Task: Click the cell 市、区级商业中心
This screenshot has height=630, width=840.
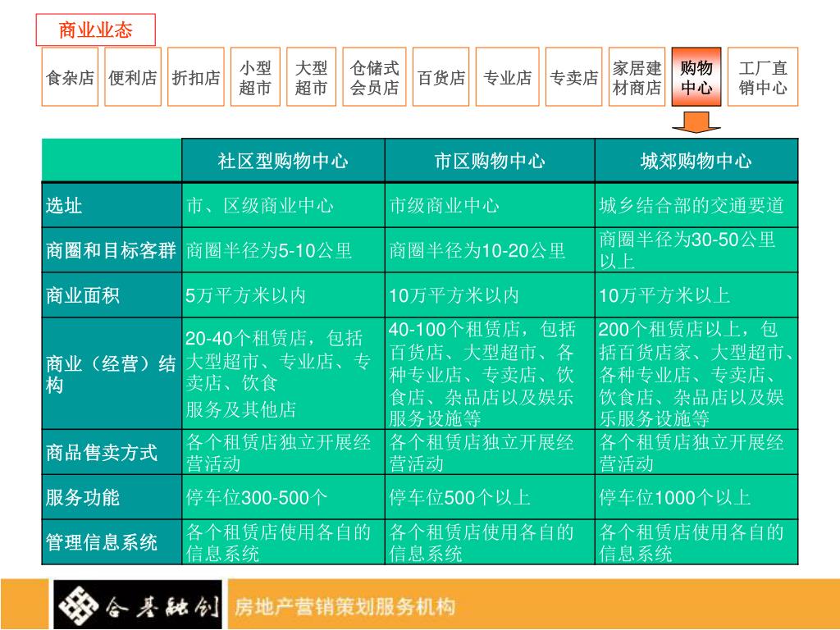Action: [283, 205]
